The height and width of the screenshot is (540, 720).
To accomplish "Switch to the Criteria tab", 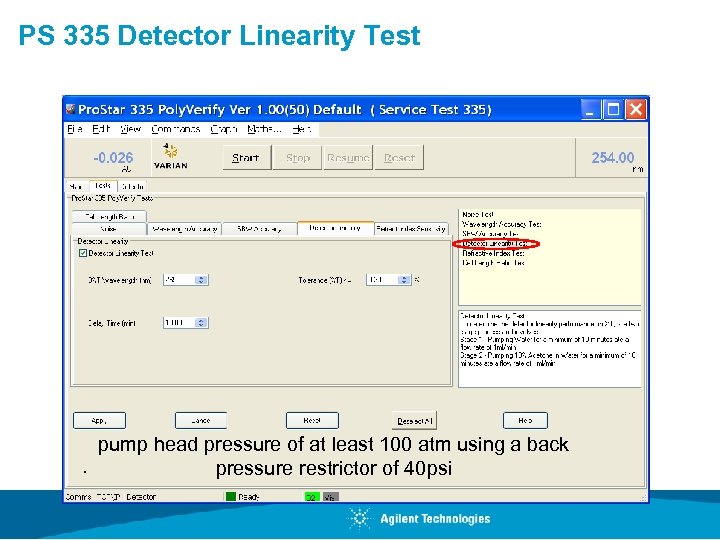I will click(x=133, y=186).
